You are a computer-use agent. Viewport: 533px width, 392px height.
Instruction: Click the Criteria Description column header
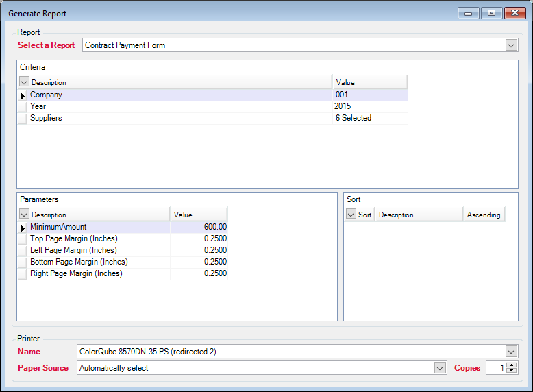(x=180, y=82)
